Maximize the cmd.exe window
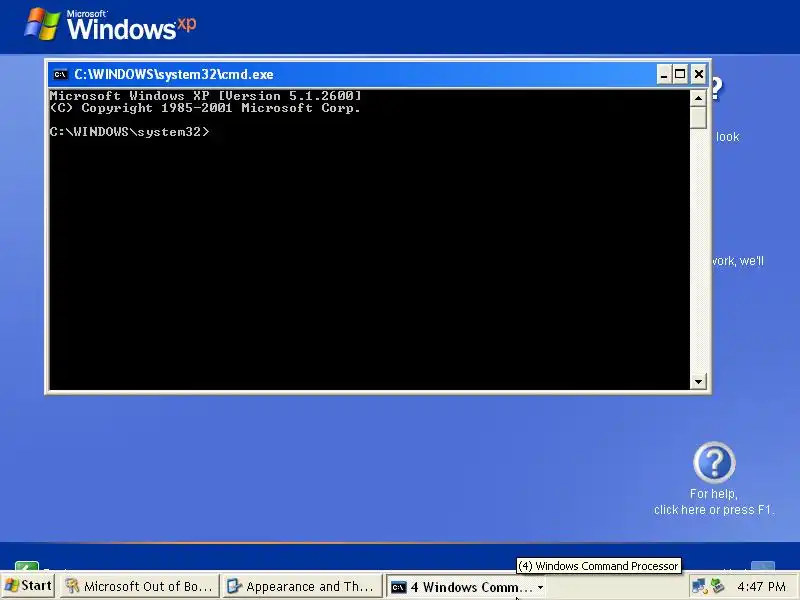The height and width of the screenshot is (600, 800). (680, 74)
